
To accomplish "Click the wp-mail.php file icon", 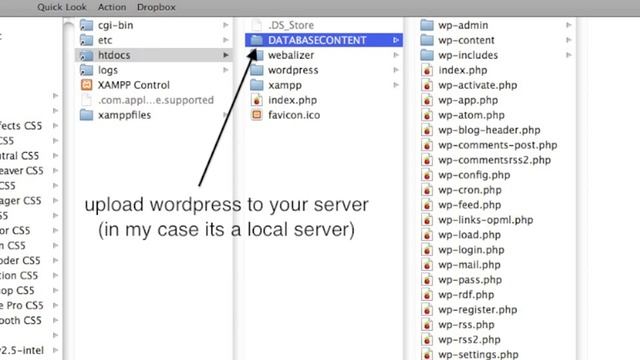I will point(427,265).
